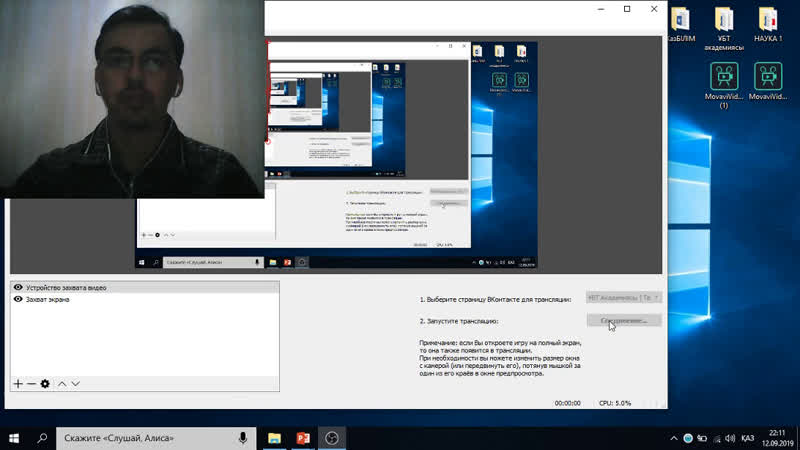
Task: Move the selected source down
Action: [x=75, y=384]
